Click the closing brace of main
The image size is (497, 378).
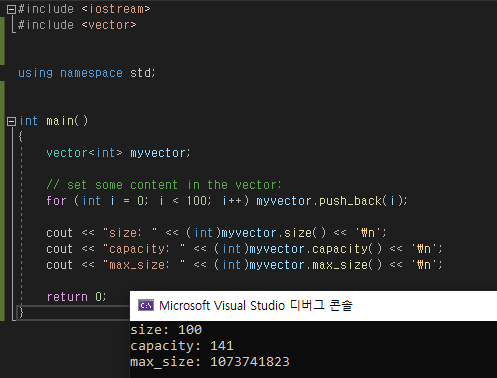[21, 313]
